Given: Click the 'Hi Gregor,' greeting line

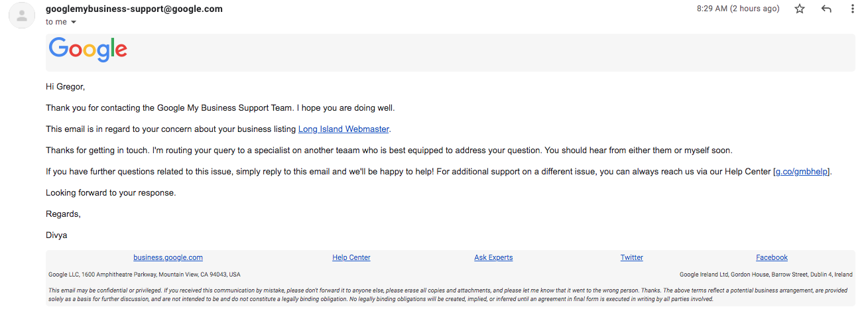Looking at the screenshot, I should pos(66,86).
